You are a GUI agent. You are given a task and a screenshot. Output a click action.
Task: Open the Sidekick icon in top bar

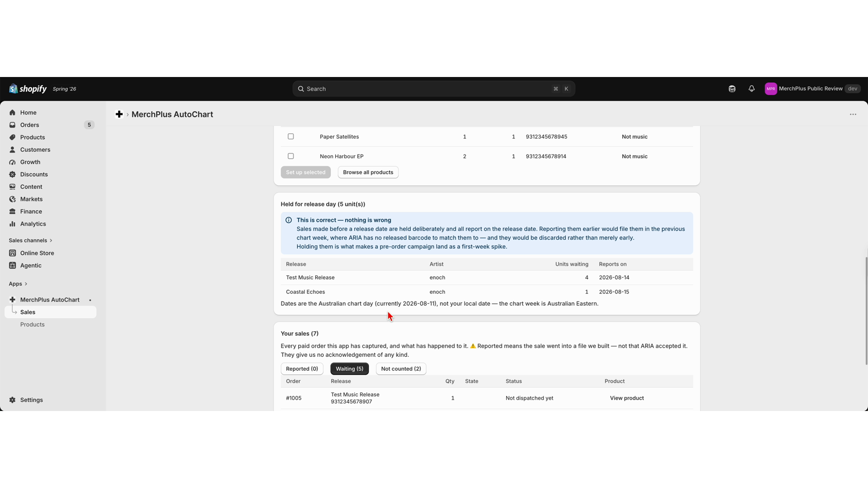pos(732,89)
